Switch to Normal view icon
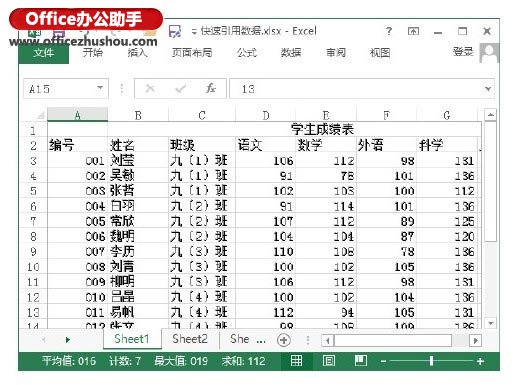This screenshot has height=385, width=515. 296,361
